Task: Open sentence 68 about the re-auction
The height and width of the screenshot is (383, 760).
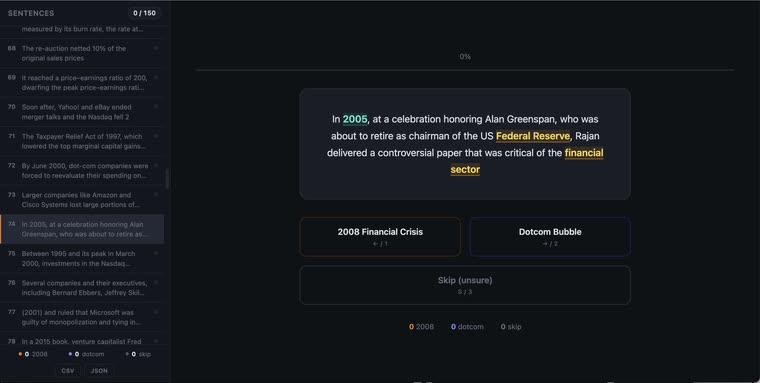Action: pyautogui.click(x=82, y=53)
